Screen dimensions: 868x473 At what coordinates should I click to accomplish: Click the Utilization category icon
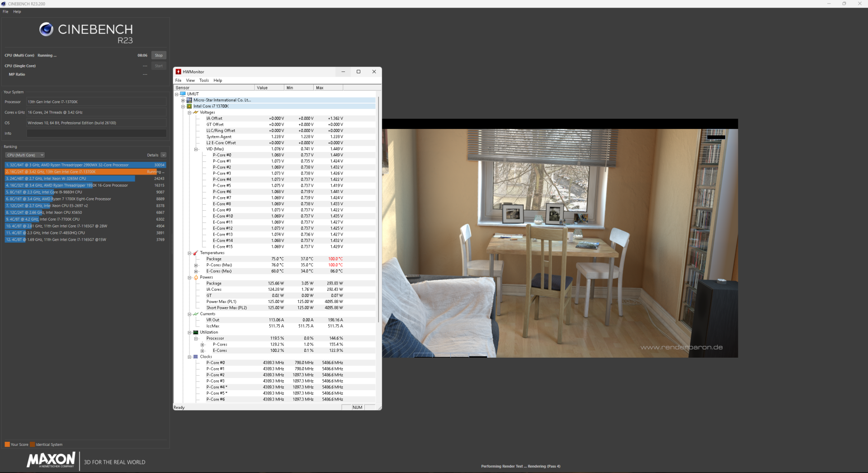(196, 332)
